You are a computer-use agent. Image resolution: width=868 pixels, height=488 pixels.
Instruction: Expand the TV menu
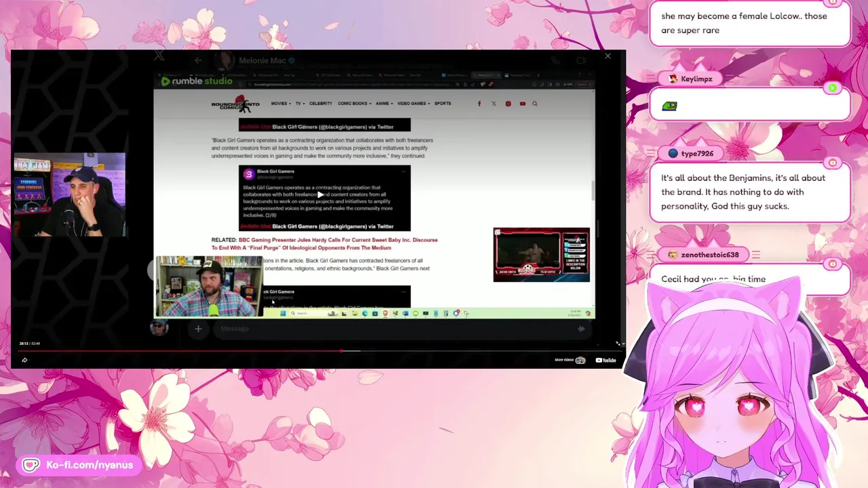pyautogui.click(x=300, y=104)
